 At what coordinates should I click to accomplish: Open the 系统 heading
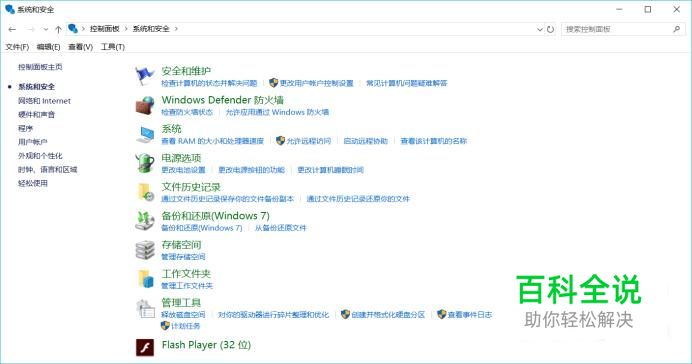click(x=172, y=129)
